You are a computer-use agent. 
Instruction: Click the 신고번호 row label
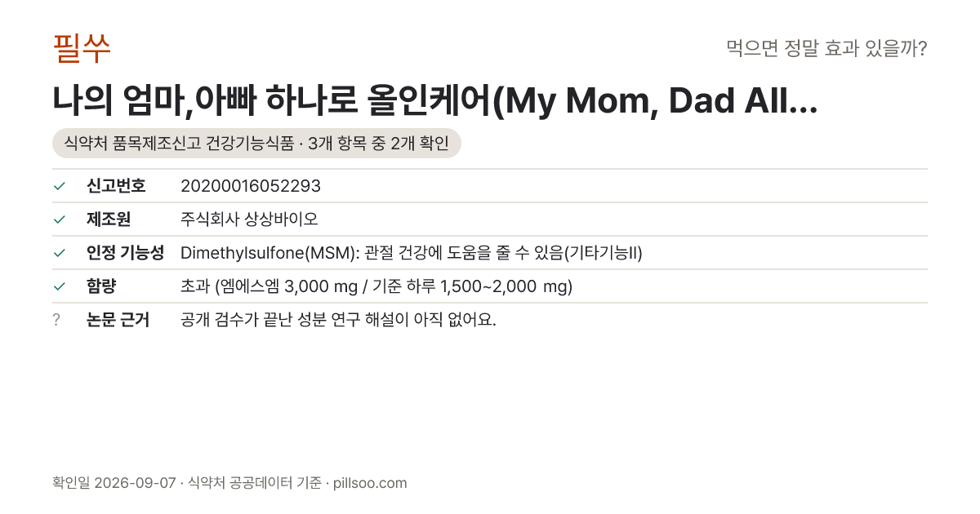pyautogui.click(x=116, y=186)
